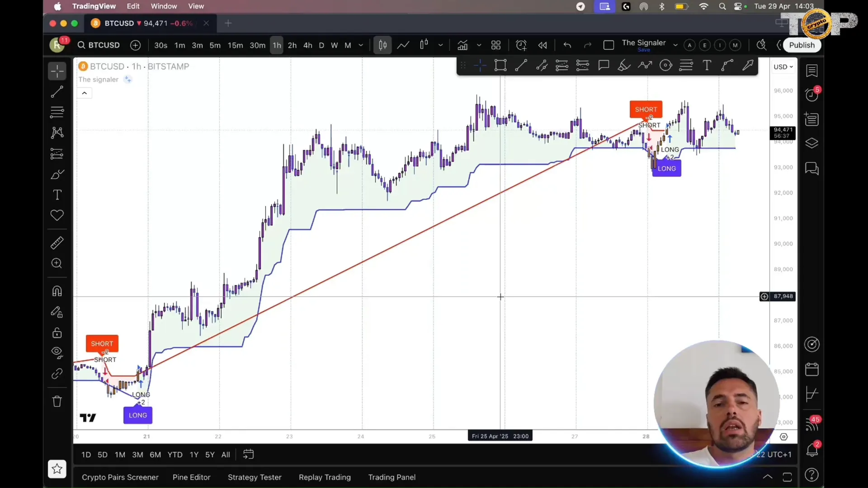Hide all drawings with eye icon
Viewport: 868px width, 488px height.
coord(57,353)
